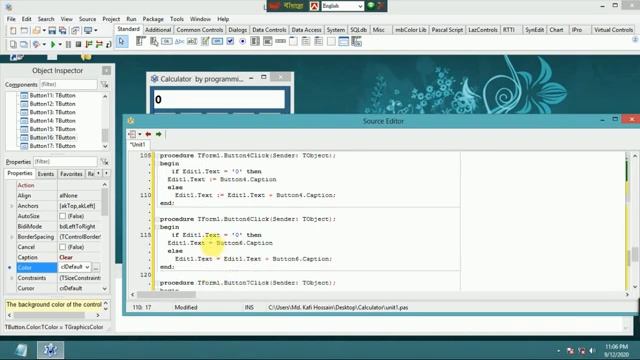
Task: Open the desktop layouts dropdown arrow
Action: coord(96,31)
